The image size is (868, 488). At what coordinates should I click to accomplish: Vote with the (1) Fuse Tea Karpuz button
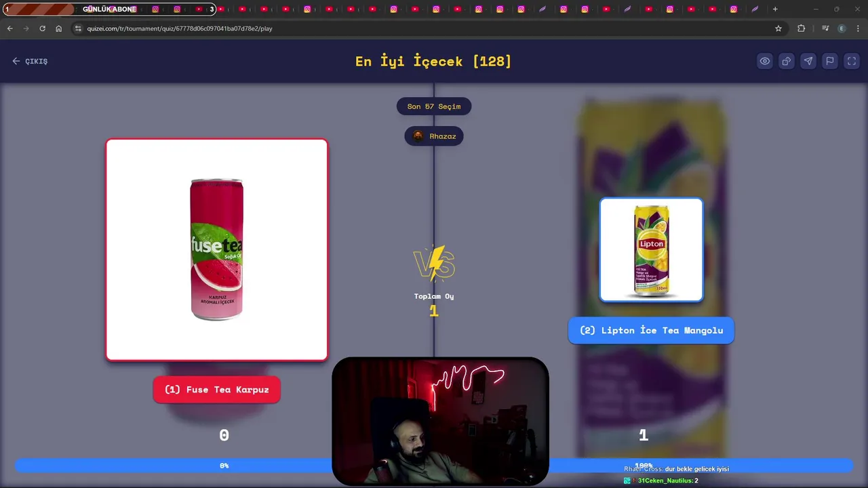(217, 390)
